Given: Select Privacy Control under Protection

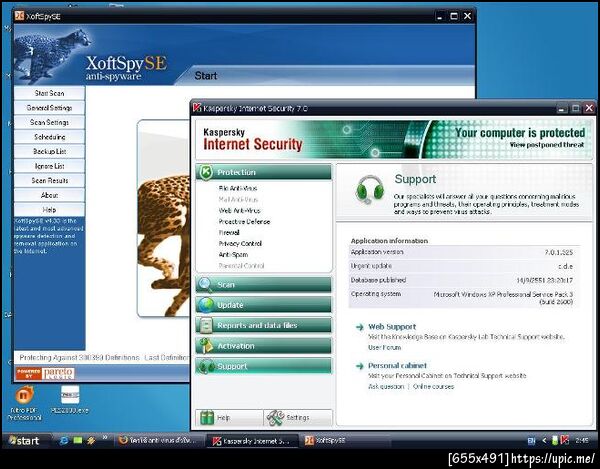Looking at the screenshot, I should click(x=240, y=244).
